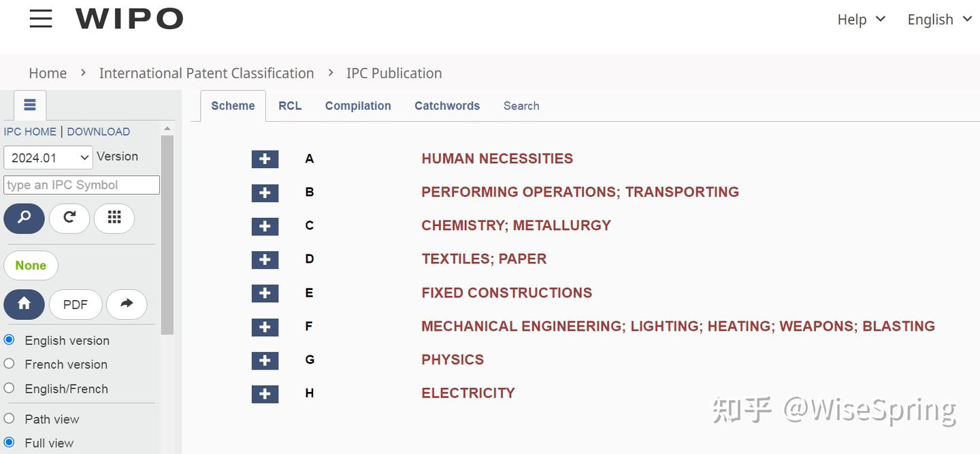Switch to the Compilation tab
This screenshot has height=454, width=980.
tap(358, 106)
